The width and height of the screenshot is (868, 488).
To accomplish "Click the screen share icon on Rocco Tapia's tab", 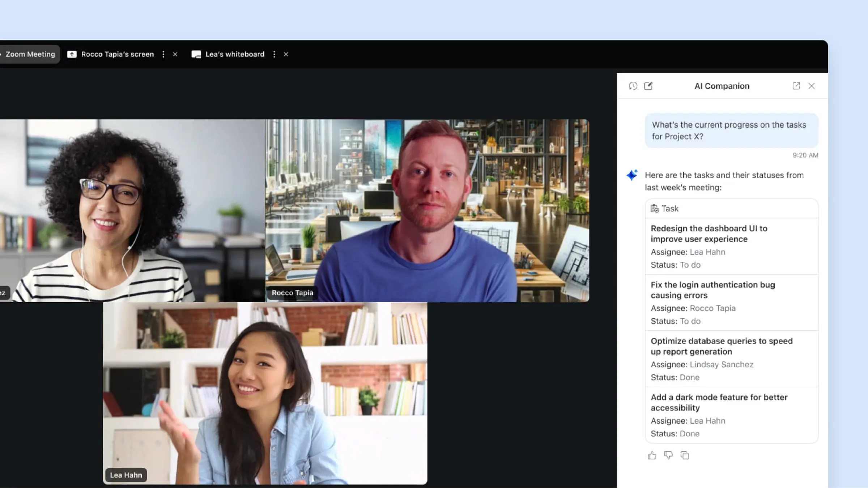I will (72, 54).
